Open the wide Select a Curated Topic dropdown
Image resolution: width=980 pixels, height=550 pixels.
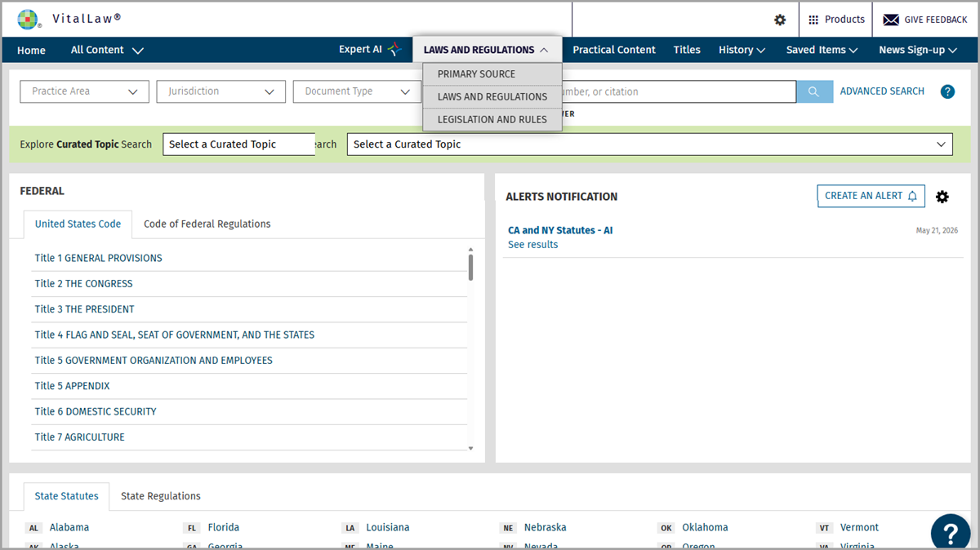pos(650,144)
